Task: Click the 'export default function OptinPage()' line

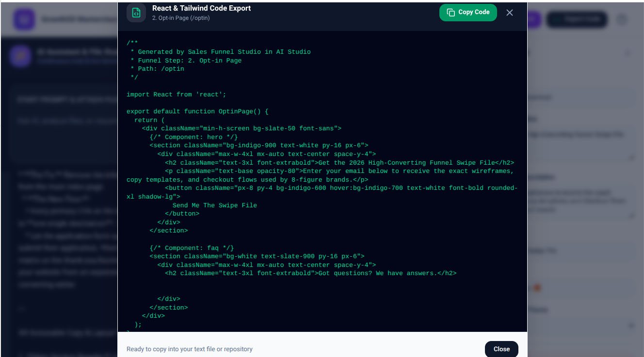Action: 197,111
